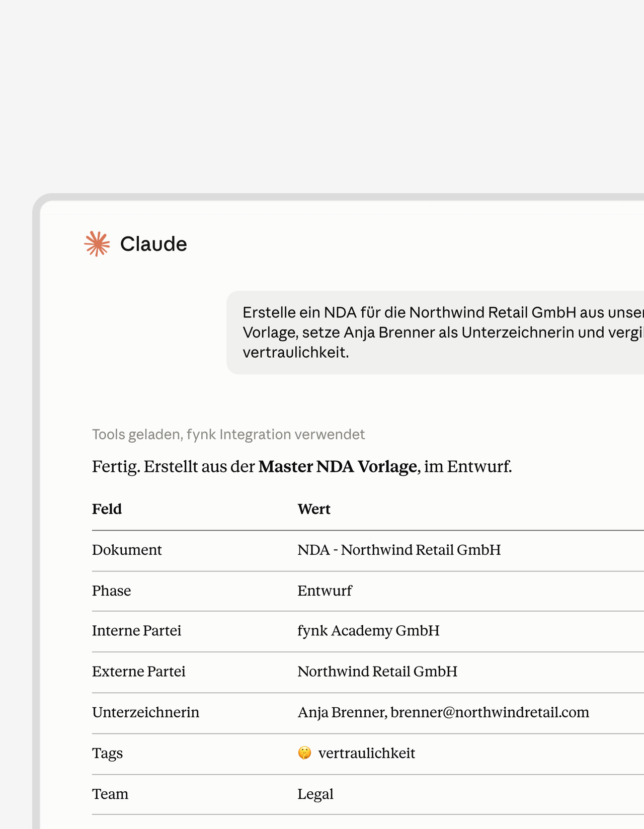The height and width of the screenshot is (829, 644).
Task: Select the bold 'Master NDA Vorlage' text
Action: (338, 467)
